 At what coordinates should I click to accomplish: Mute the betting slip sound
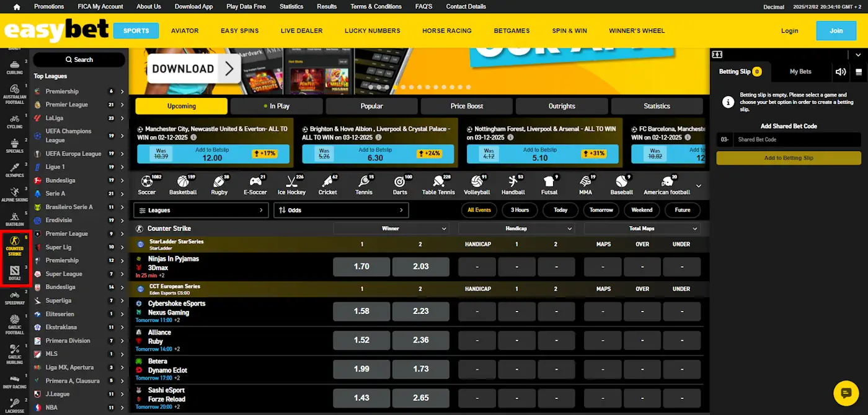[x=841, y=71]
